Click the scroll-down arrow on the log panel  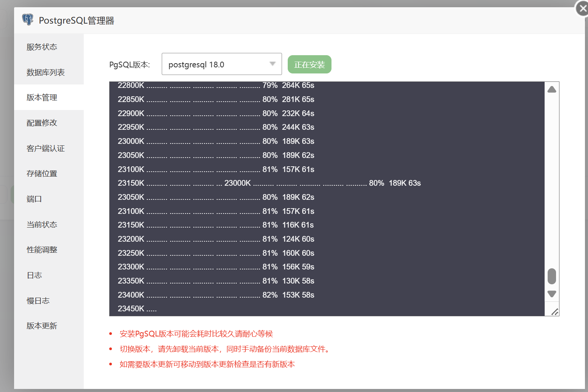point(551,294)
